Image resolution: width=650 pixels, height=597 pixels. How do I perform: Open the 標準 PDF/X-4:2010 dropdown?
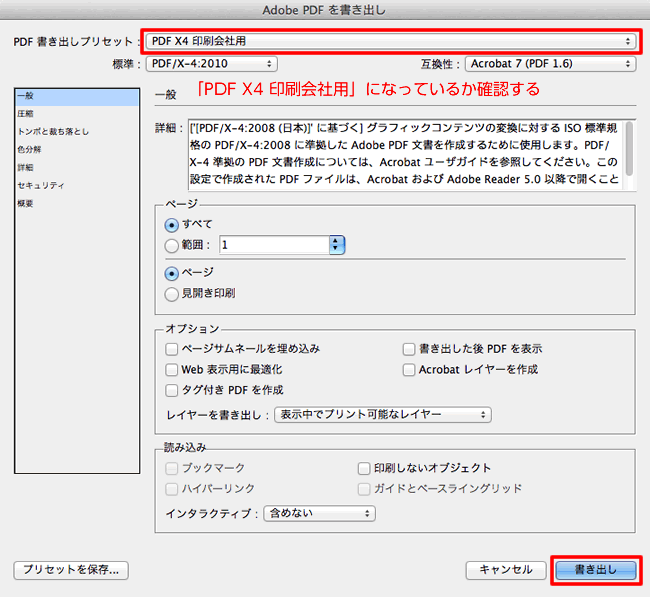(x=211, y=64)
